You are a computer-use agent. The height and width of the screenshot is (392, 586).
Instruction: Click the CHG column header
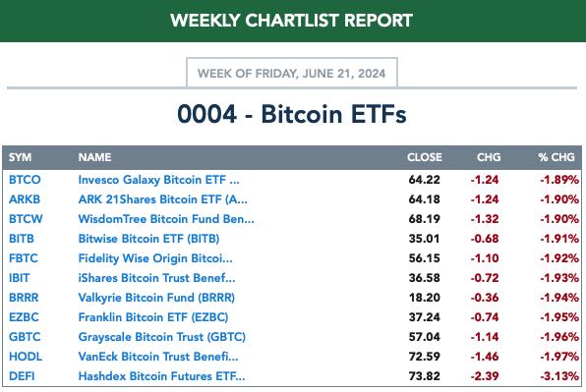point(489,157)
